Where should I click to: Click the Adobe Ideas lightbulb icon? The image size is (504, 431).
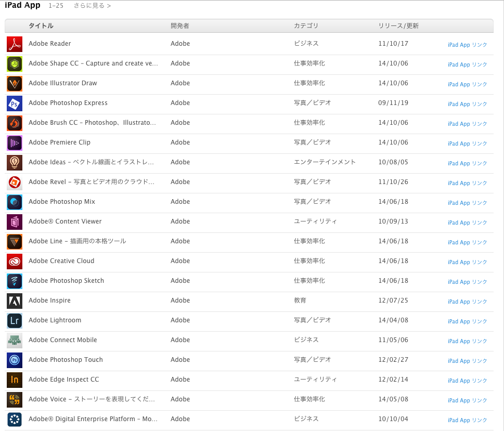click(15, 163)
